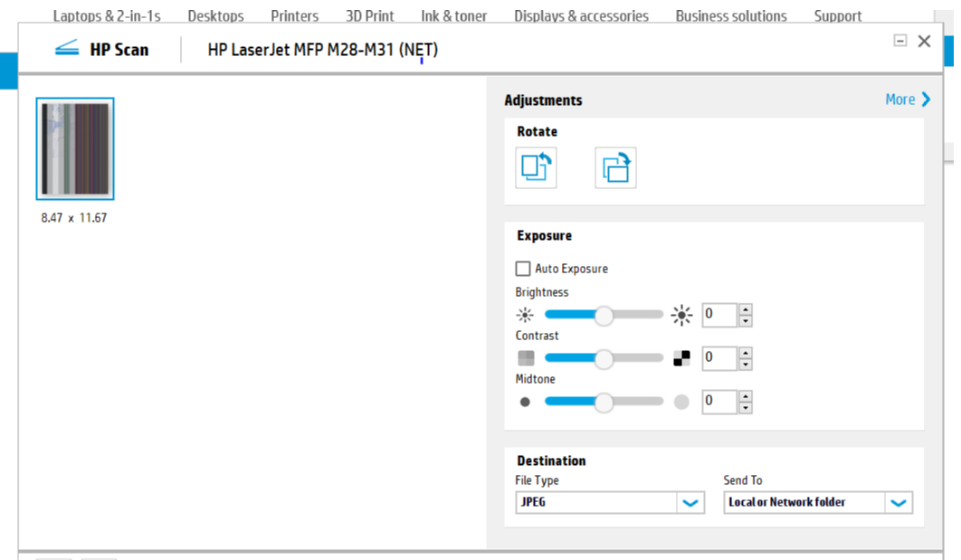Click the Midtone slider handle
961x560 pixels.
pyautogui.click(x=604, y=403)
